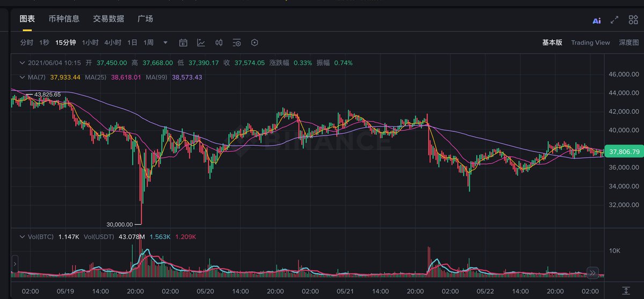The height and width of the screenshot is (299, 644).
Task: Switch to 基本版 chart mode
Action: coord(552,42)
